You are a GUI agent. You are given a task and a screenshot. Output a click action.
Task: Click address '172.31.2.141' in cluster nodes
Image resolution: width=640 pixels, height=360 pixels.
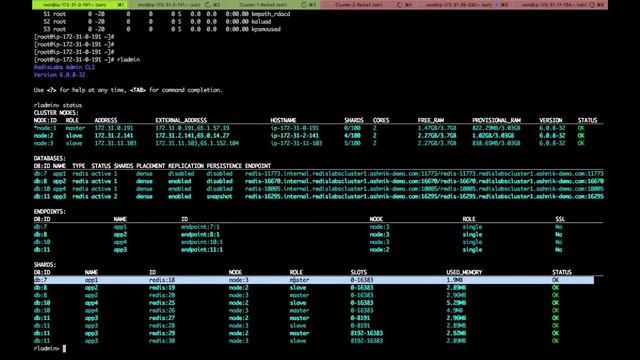[114, 136]
